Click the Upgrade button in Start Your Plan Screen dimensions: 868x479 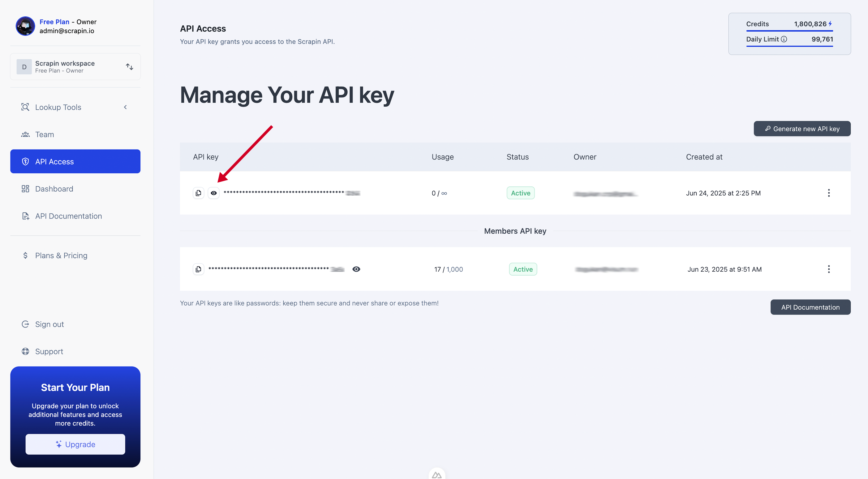75,444
